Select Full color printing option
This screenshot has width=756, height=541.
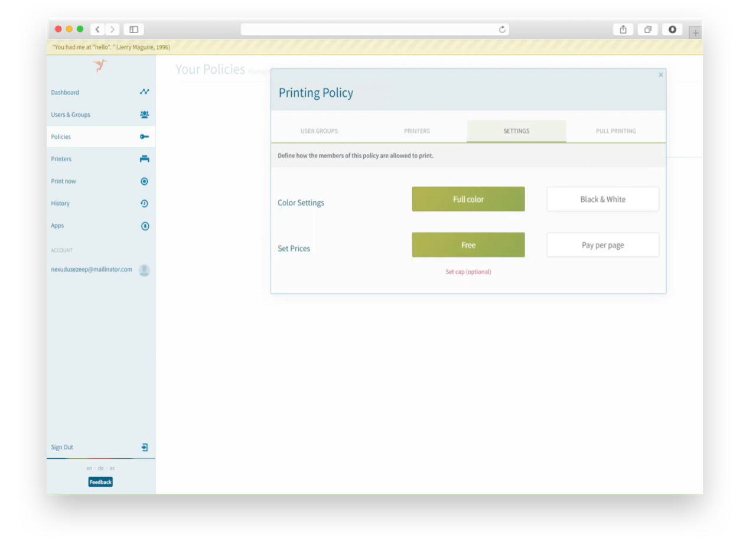pyautogui.click(x=468, y=199)
